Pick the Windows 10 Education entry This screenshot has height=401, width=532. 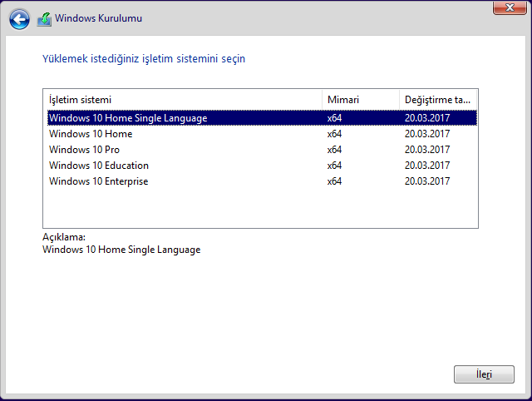[99, 166]
